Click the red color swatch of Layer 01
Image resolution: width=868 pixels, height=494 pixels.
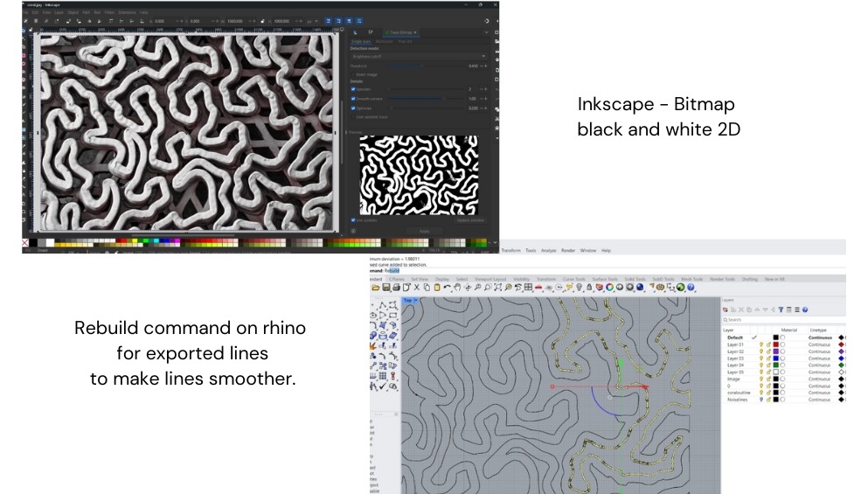click(x=775, y=344)
